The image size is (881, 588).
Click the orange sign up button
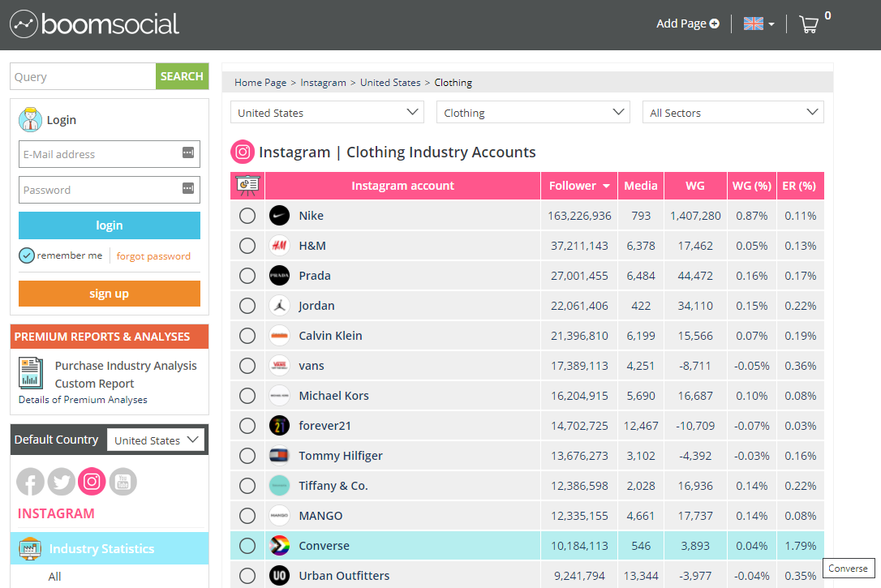click(x=110, y=294)
